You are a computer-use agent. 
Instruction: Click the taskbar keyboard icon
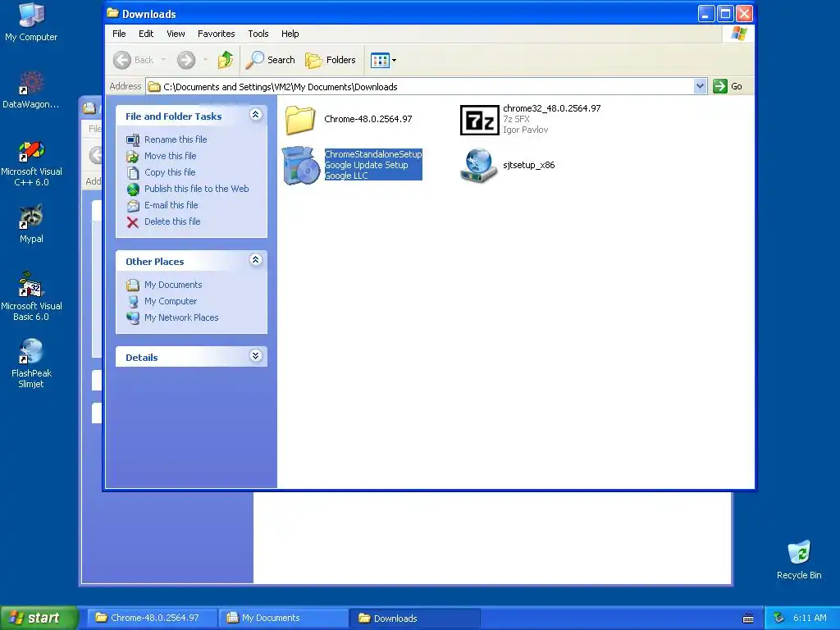pos(748,619)
